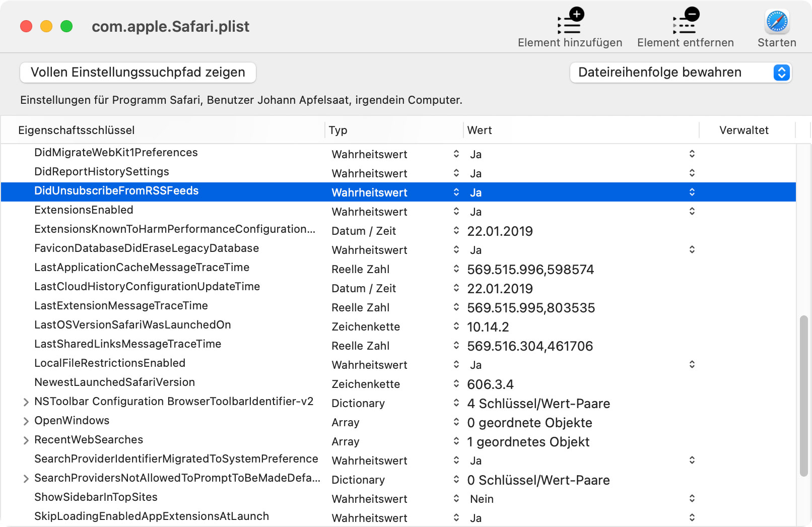Sort by Eigenschaftsschlüssel column header

click(x=77, y=130)
